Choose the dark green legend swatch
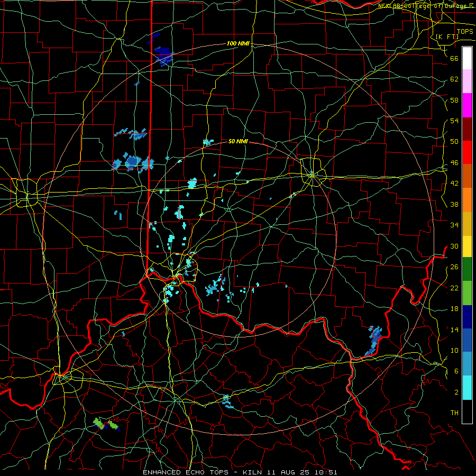 [x=467, y=269]
